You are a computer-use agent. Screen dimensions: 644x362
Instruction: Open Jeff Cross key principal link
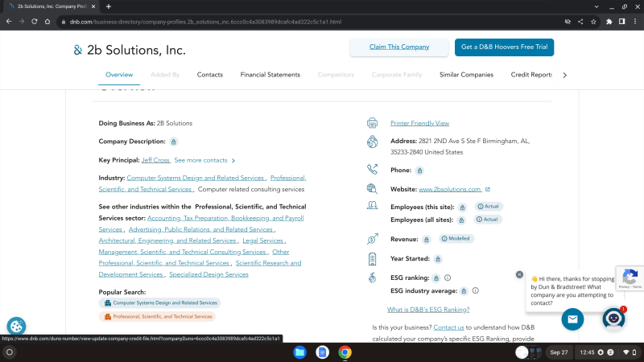pyautogui.click(x=155, y=160)
